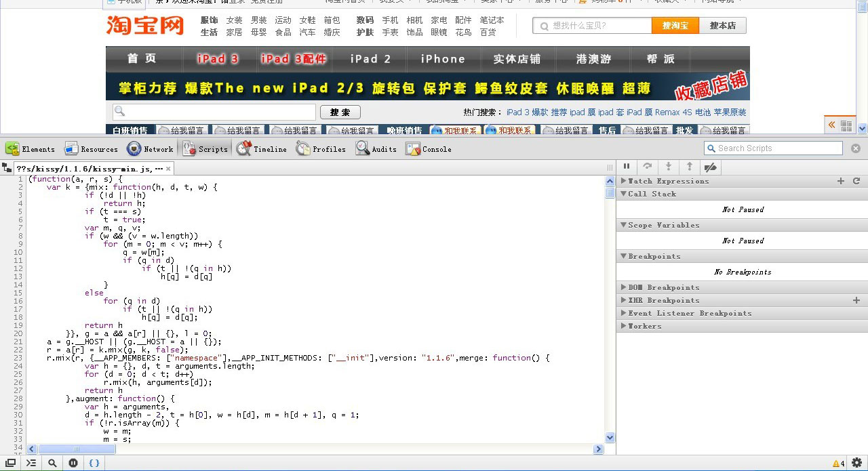Pretty print the source with the {} icon
Viewport: 868px width, 471px height.
click(x=94, y=463)
